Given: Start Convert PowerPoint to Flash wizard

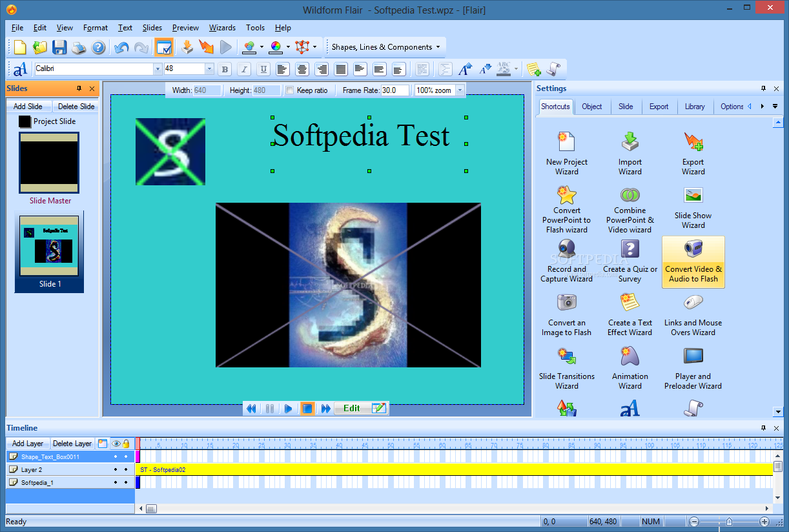Looking at the screenshot, I should pyautogui.click(x=566, y=209).
